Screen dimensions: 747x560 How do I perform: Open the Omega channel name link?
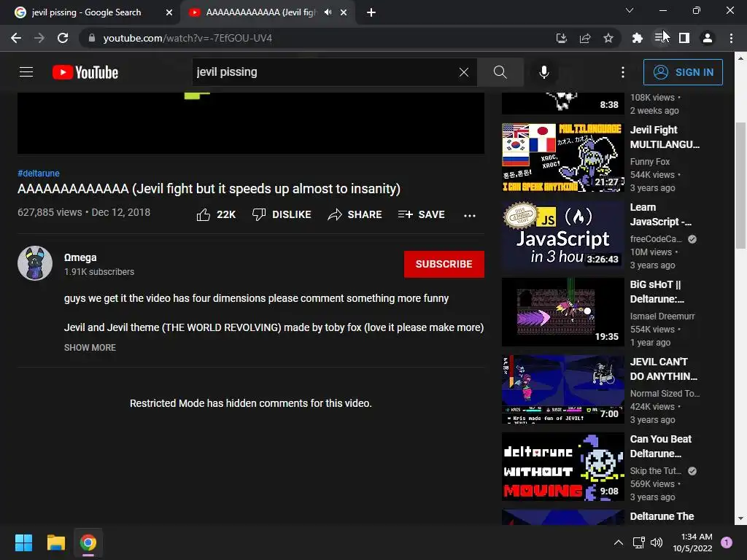click(80, 257)
